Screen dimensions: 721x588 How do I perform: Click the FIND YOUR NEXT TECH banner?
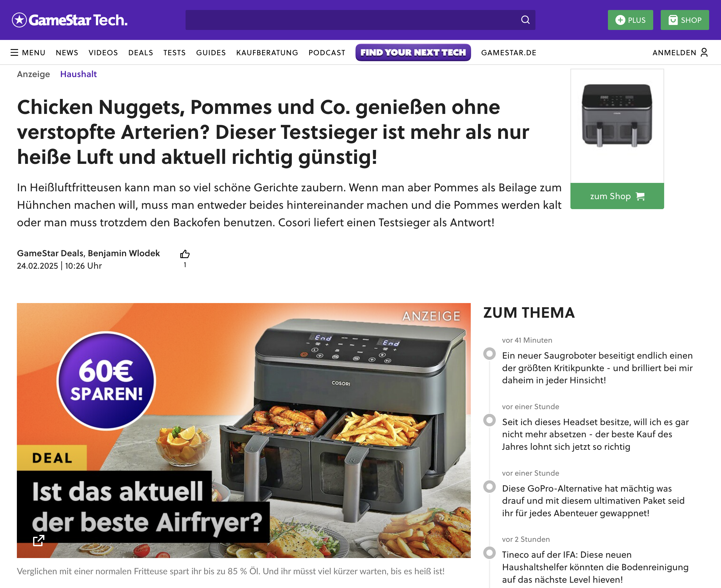(413, 52)
